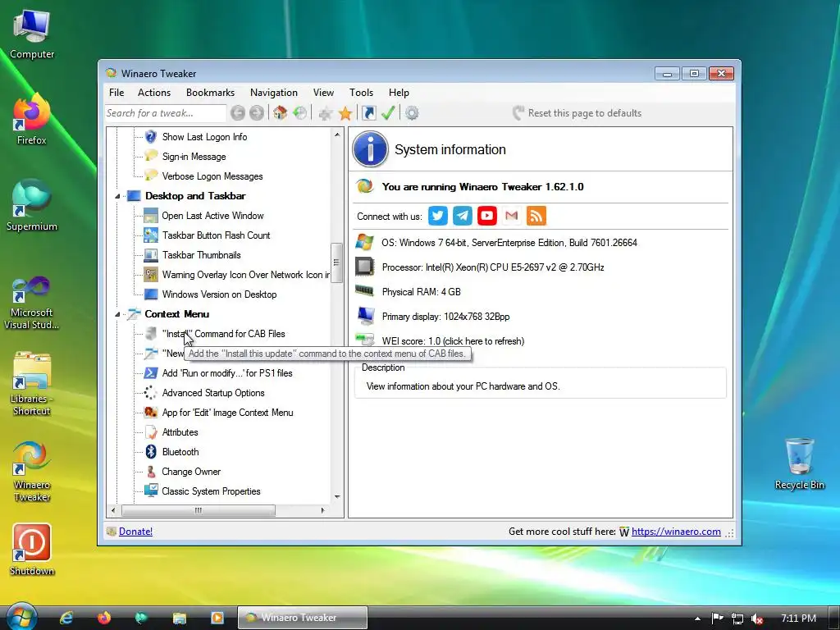The height and width of the screenshot is (630, 840).
Task: Select Sign-in Message tree item
Action: coord(194,157)
